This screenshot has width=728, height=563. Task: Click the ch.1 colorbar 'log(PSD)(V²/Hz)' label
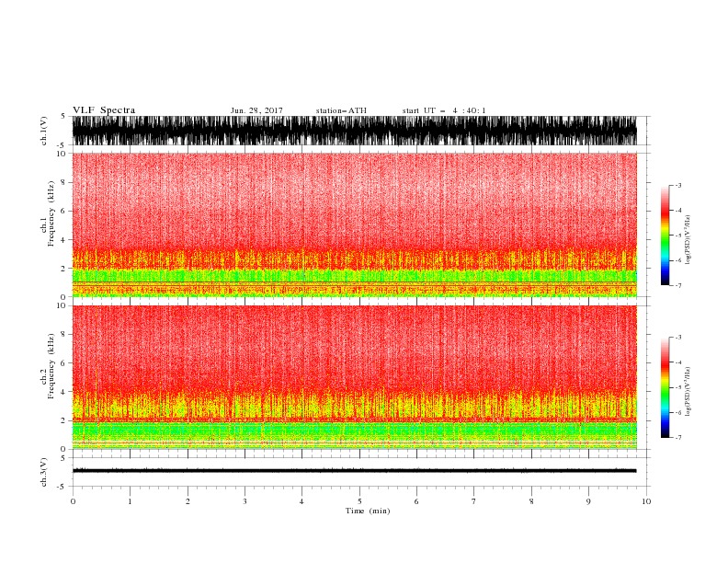[688, 240]
